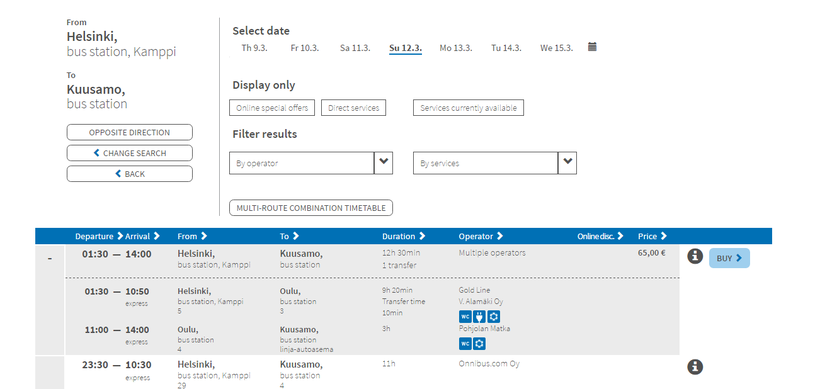Click the 65,00 € price

652,253
